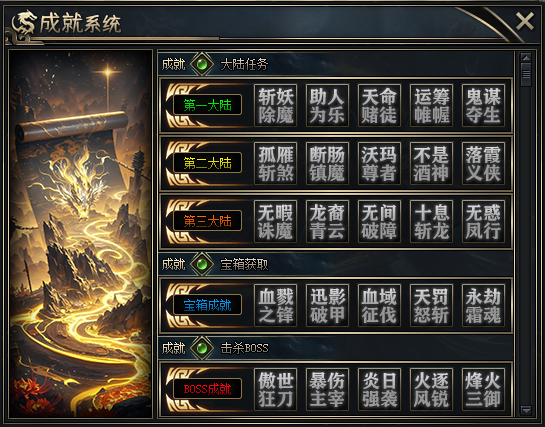545x427 pixels.
Task: Click the 烽火三御 achievement tile
Action: coord(483,389)
